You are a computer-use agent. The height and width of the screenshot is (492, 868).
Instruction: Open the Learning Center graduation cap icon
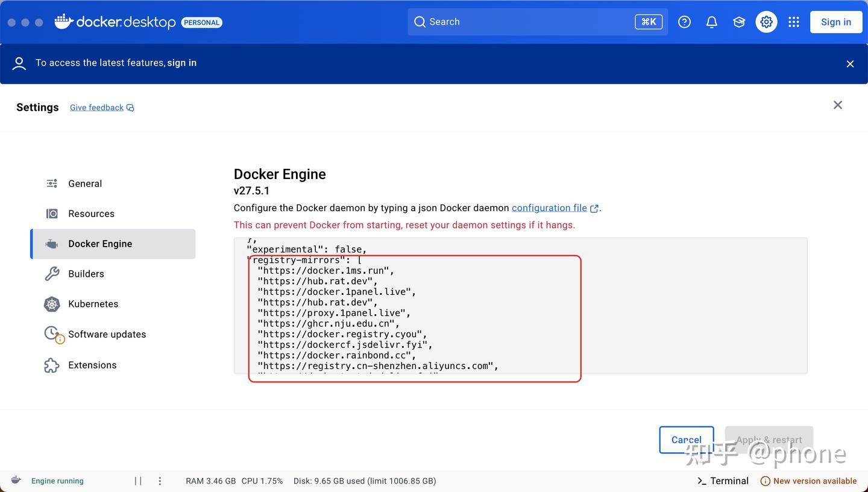tap(739, 22)
